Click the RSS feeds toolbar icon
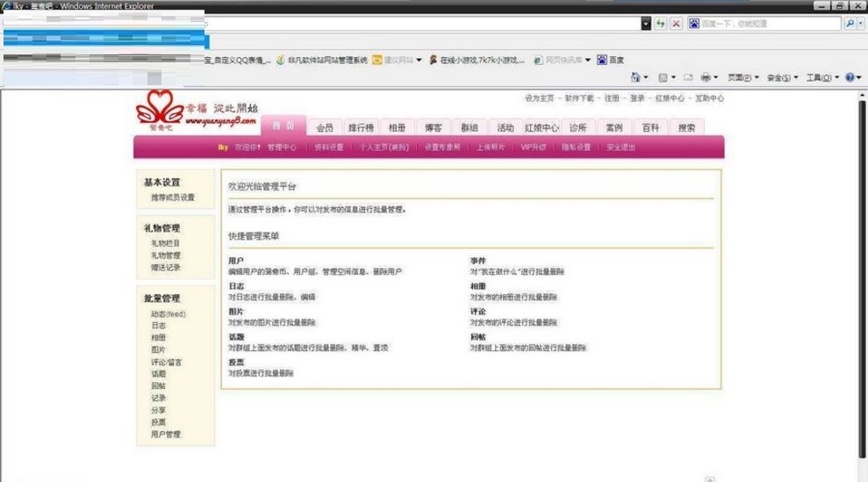868x482 pixels. [663, 77]
